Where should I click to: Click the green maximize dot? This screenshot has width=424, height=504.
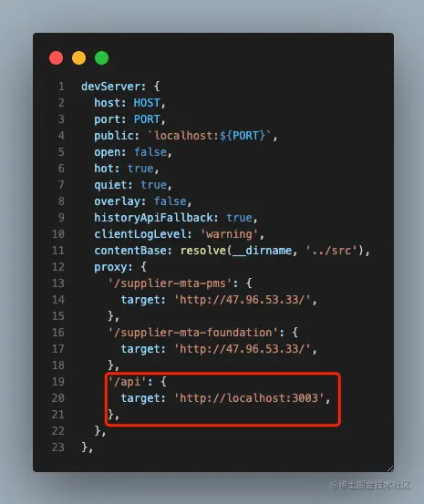coord(101,58)
